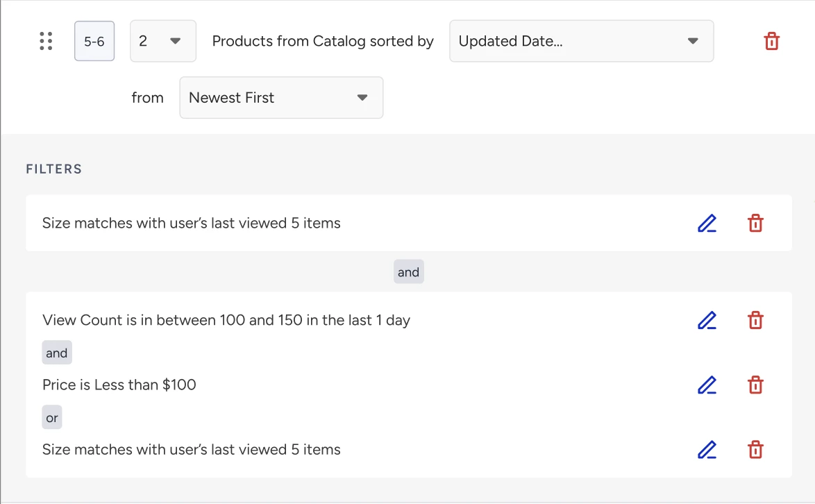Image resolution: width=815 pixels, height=504 pixels.
Task: Click the first Size matches filter row text
Action: click(192, 223)
